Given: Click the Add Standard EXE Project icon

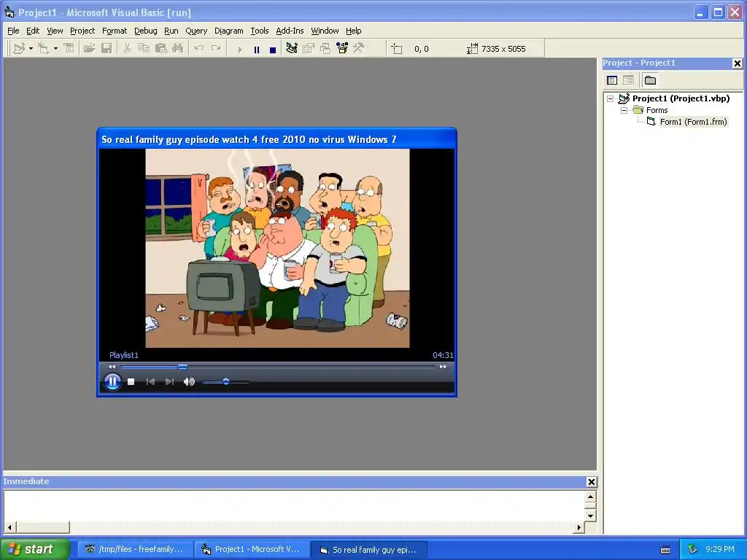Looking at the screenshot, I should pyautogui.click(x=19, y=49).
